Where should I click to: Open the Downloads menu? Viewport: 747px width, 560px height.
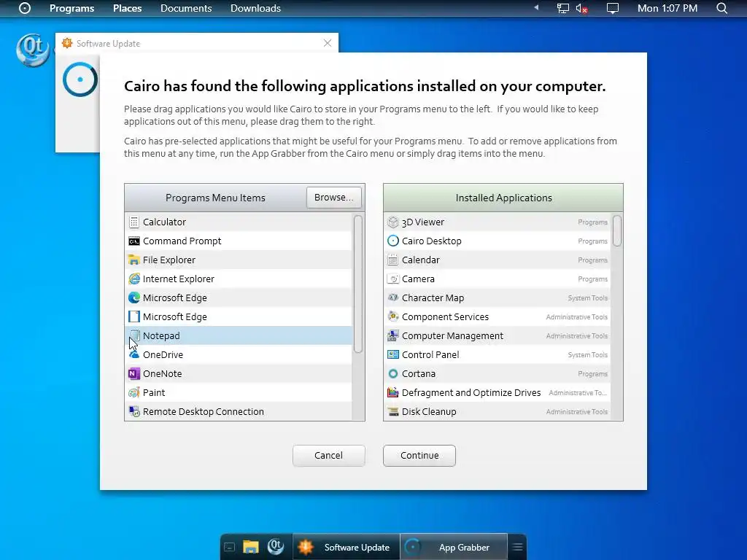255,8
